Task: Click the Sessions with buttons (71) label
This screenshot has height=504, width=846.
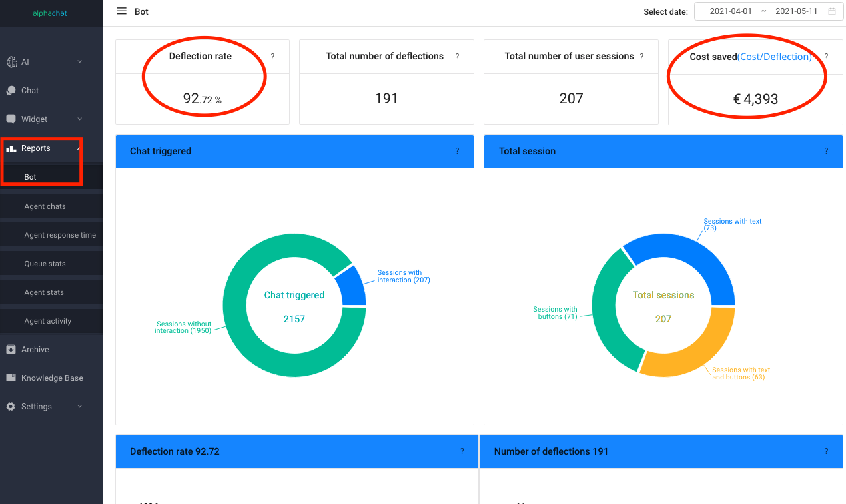Action: coord(555,313)
